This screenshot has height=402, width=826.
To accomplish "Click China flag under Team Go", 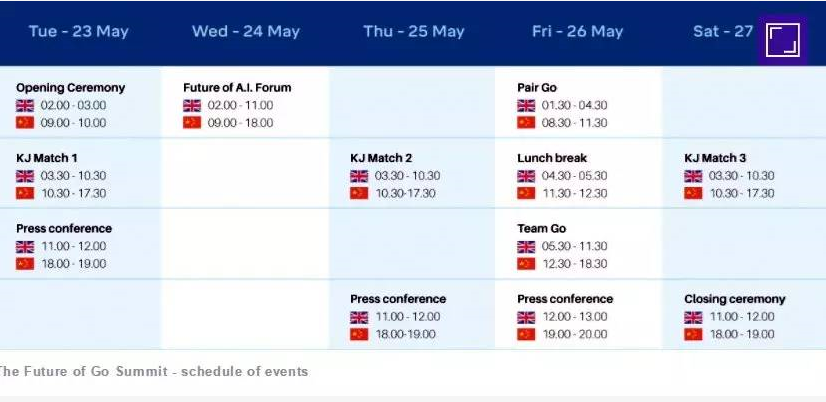I will pyautogui.click(x=526, y=264).
